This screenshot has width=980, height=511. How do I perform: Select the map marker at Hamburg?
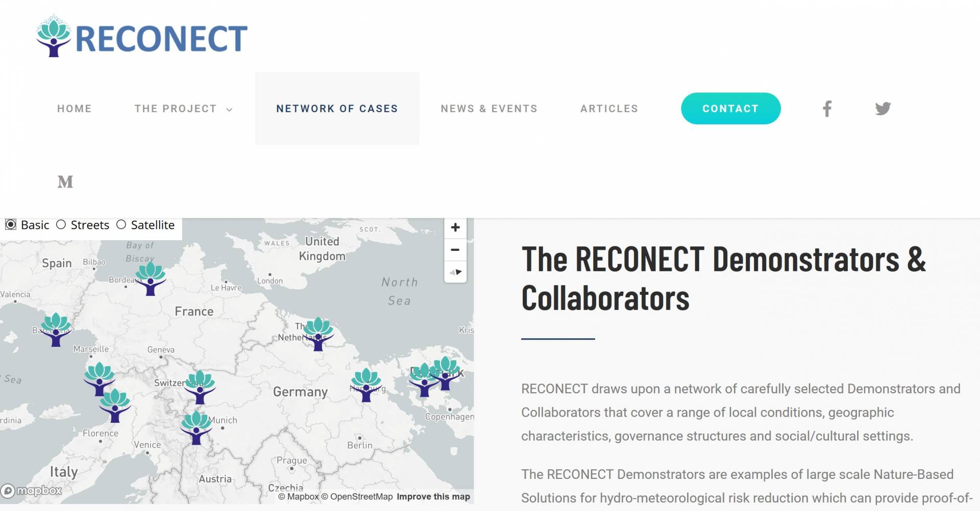(x=366, y=385)
